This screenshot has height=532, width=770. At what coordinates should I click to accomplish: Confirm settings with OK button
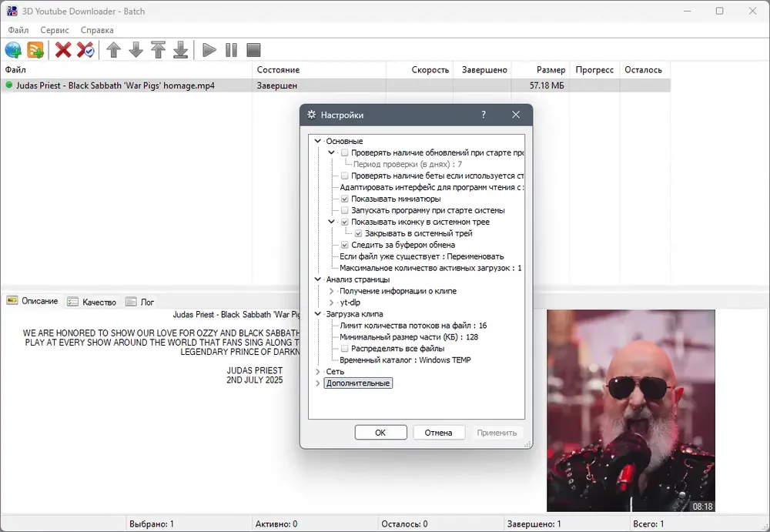380,433
